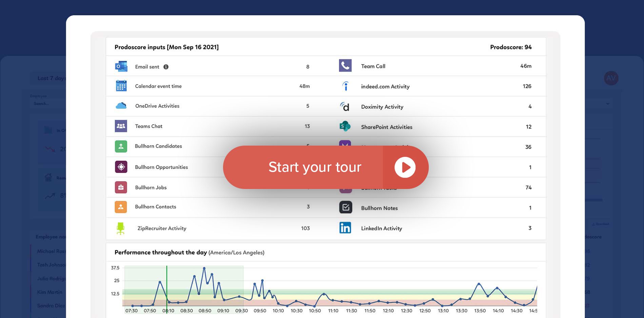644x318 pixels.
Task: Click the OneDrive cloud icon
Action: click(x=121, y=106)
